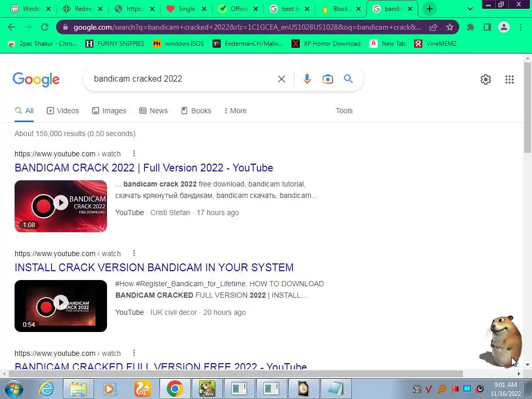The image size is (532, 399).
Task: Bookmark this page with the star icon
Action: [x=449, y=28]
